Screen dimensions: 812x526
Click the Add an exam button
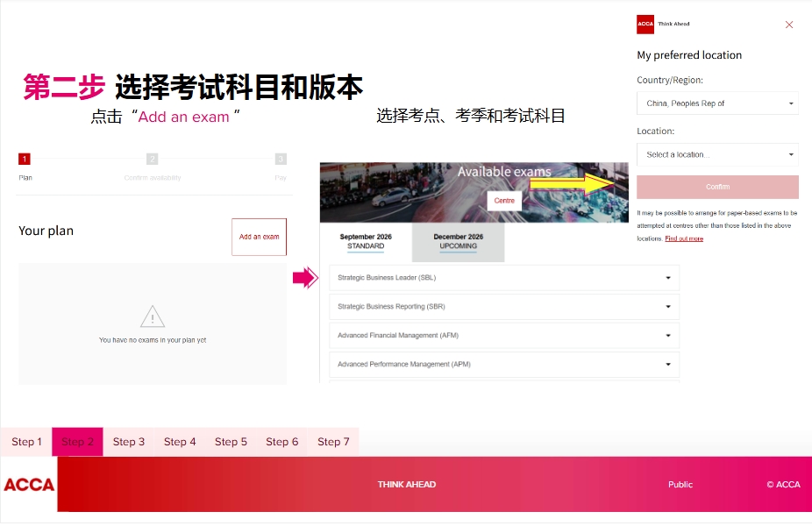tap(259, 237)
